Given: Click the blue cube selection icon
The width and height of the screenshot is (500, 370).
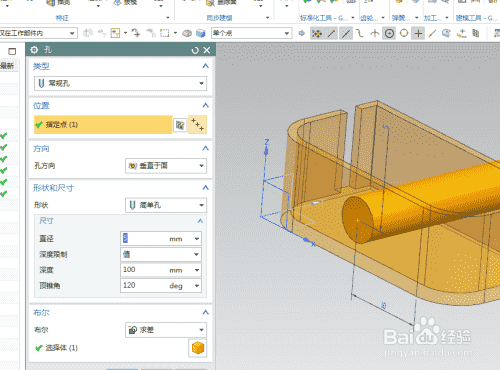Looking at the screenshot, I should (x=201, y=33).
